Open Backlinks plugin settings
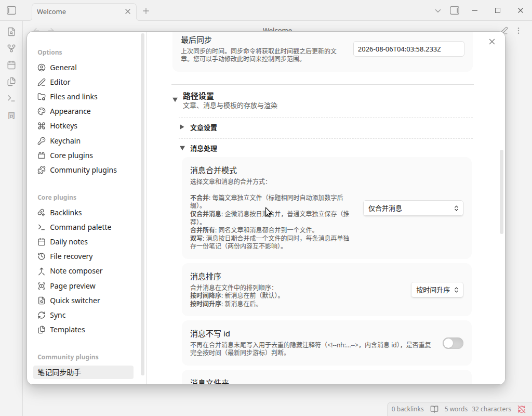This screenshot has width=532, height=416. (x=84, y=213)
